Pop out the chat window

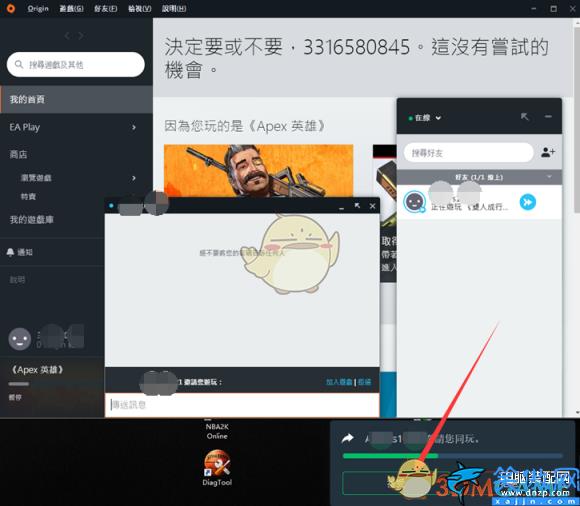pyautogui.click(x=357, y=206)
